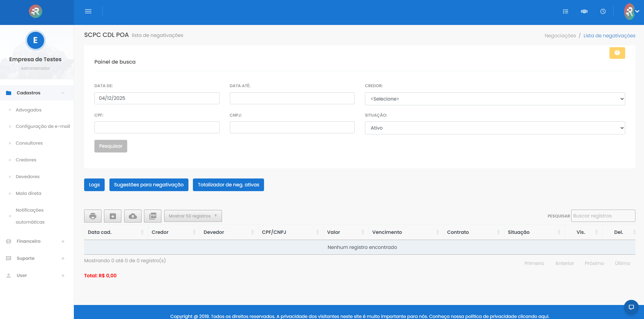Click the archive download icon button

pos(113,216)
